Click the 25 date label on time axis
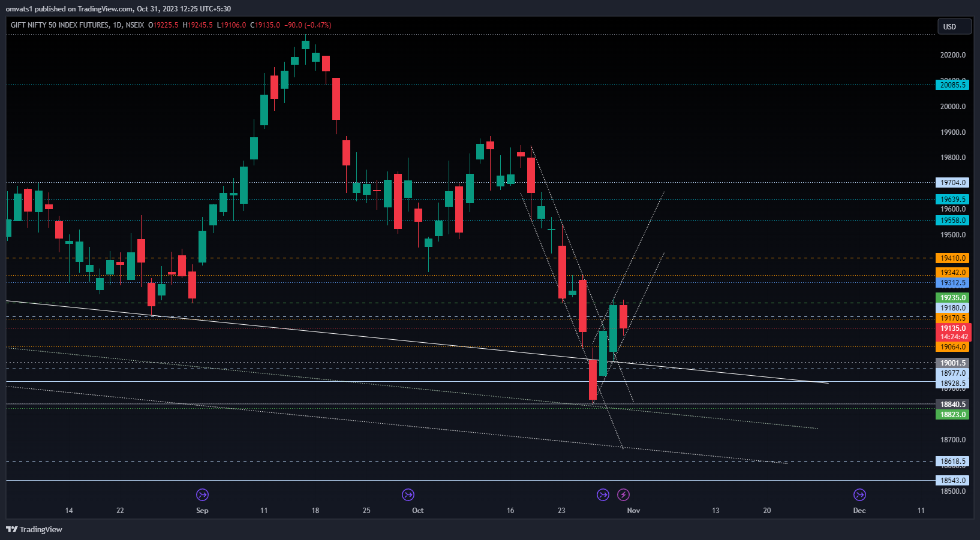This screenshot has width=980, height=540. [366, 511]
